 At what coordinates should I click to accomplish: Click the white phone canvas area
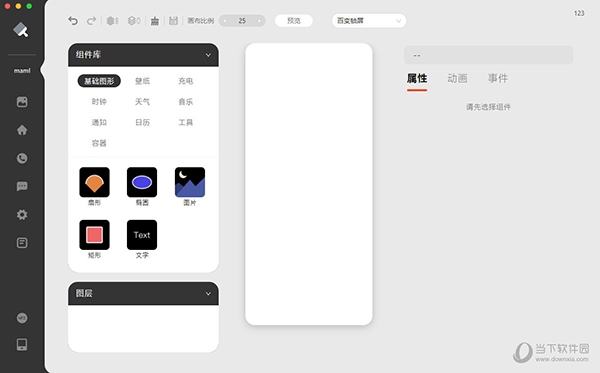tap(309, 184)
